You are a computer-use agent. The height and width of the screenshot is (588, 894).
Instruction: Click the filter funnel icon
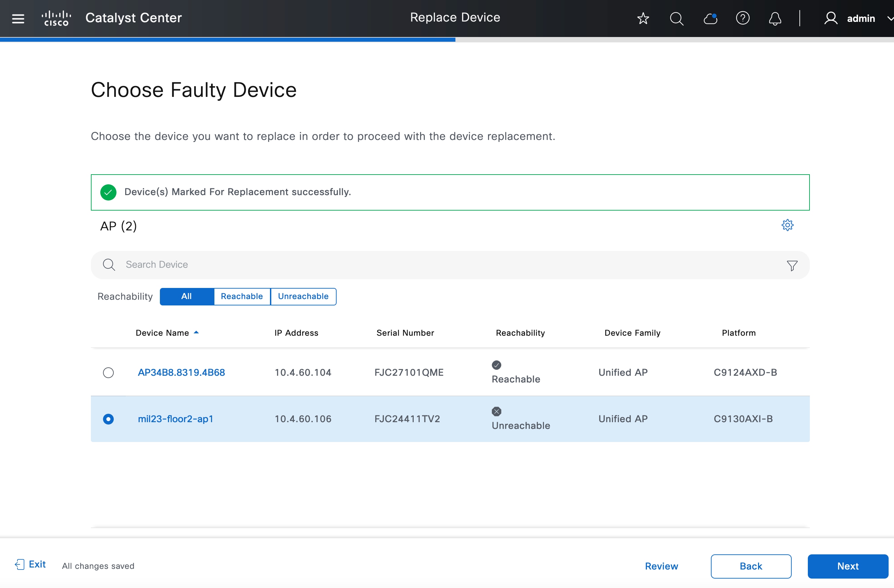pyautogui.click(x=792, y=265)
